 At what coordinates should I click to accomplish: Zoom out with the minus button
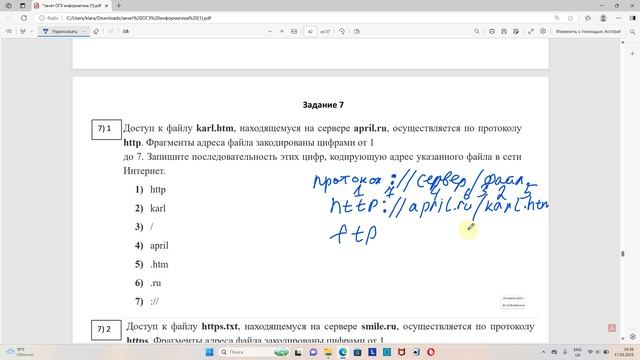pyautogui.click(x=270, y=31)
